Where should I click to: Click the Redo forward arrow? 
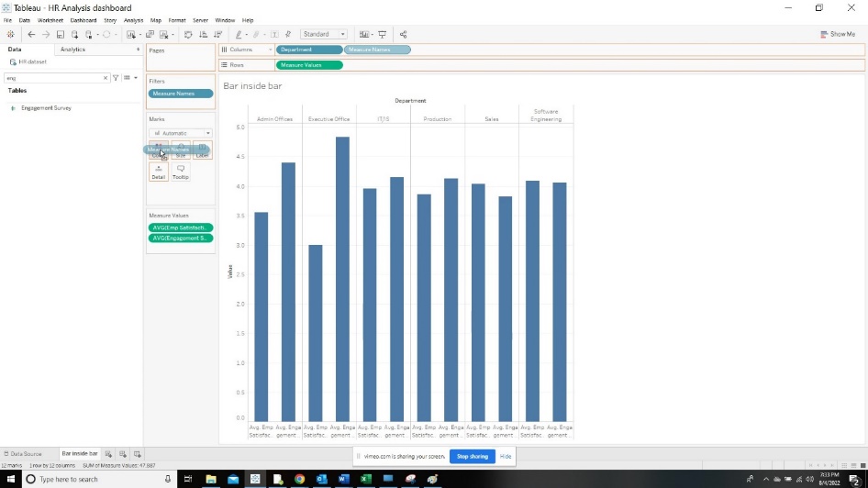coord(46,34)
